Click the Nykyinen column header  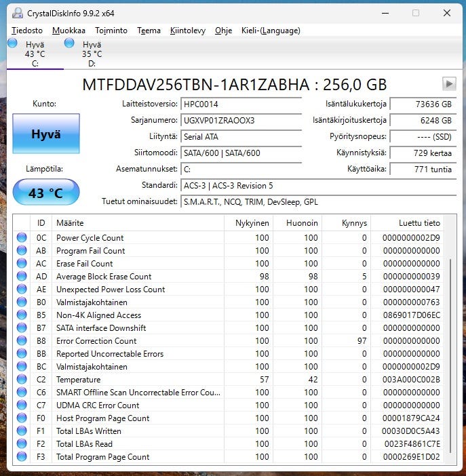249,223
